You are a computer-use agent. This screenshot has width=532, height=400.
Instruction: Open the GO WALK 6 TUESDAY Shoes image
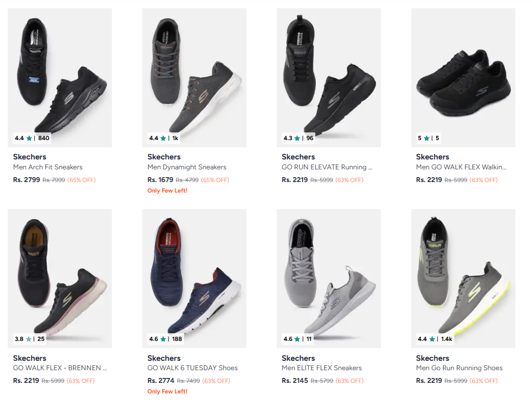(x=194, y=273)
